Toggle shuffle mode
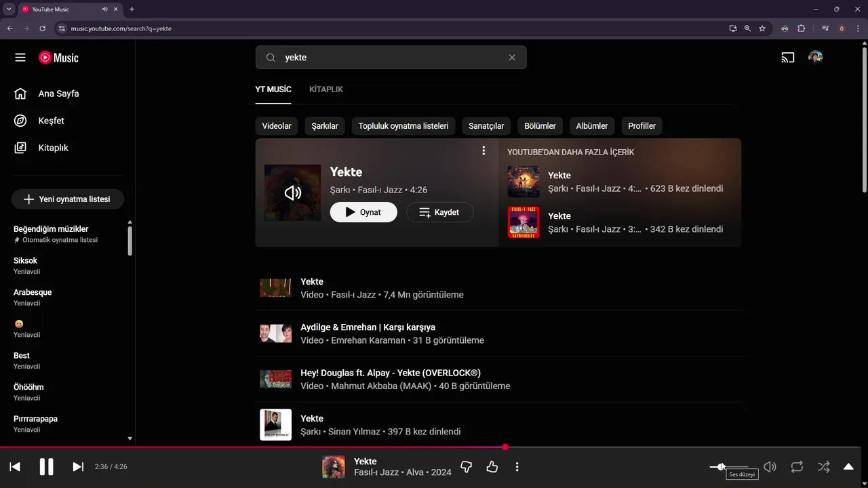 pos(823,466)
